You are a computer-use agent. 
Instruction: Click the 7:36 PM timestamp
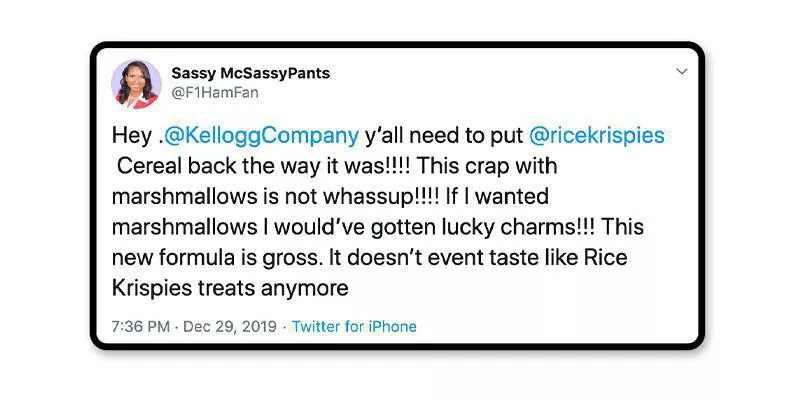[144, 326]
